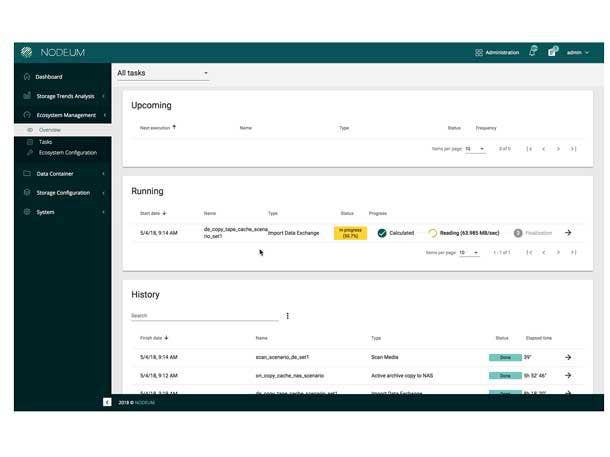Screen dimensions: 610x457
Task: Open the notifications bell icon
Action: coord(532,52)
